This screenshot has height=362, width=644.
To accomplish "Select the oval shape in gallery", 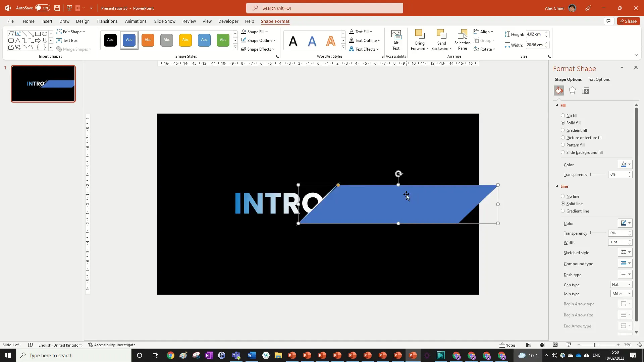I will [x=45, y=34].
